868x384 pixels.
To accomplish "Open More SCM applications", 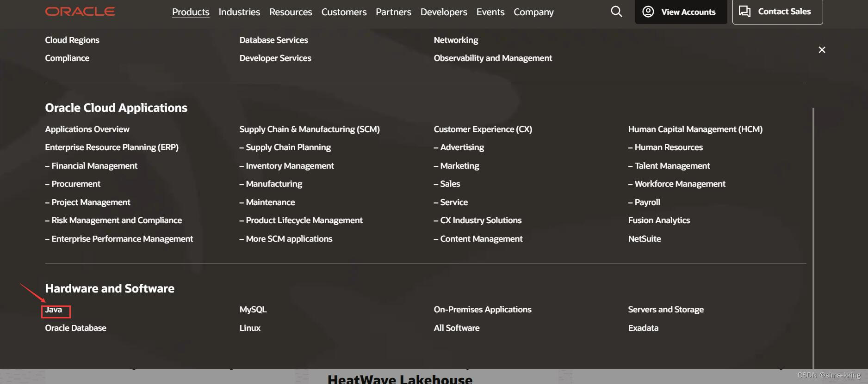I will coord(286,239).
